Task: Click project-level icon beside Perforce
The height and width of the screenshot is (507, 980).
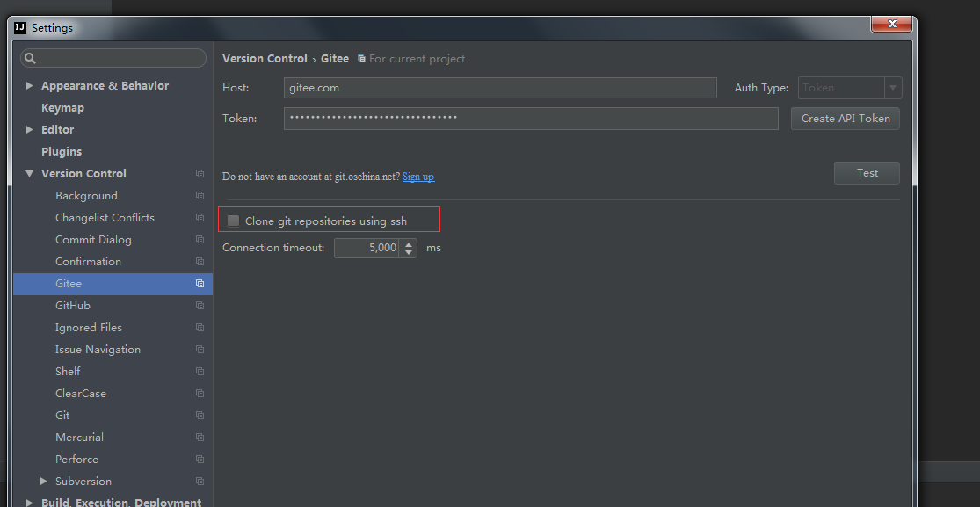Action: 200,459
